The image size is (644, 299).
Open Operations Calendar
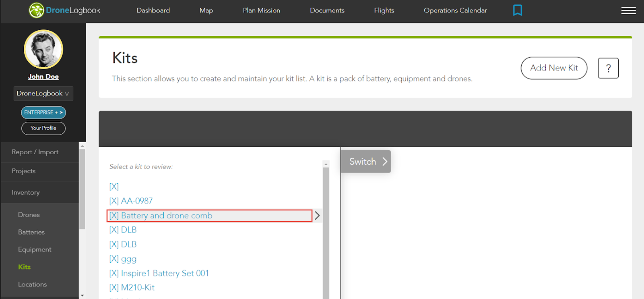(455, 10)
